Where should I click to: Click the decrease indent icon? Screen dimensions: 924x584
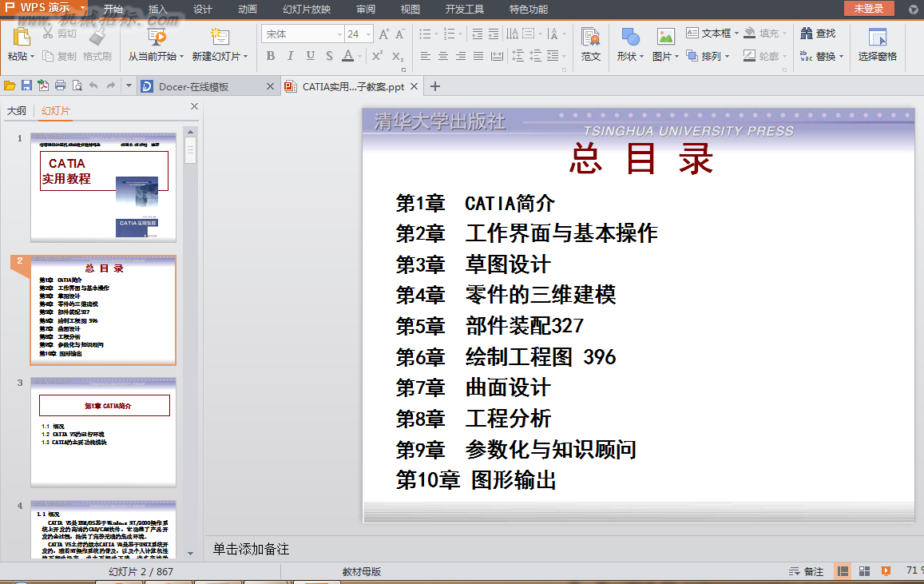coord(478,34)
